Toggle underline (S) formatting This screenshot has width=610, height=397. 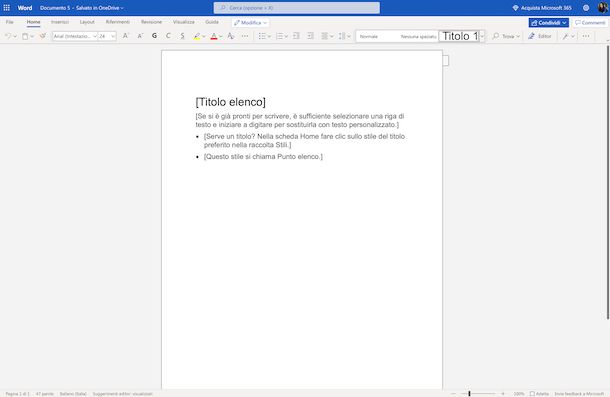pyautogui.click(x=182, y=36)
